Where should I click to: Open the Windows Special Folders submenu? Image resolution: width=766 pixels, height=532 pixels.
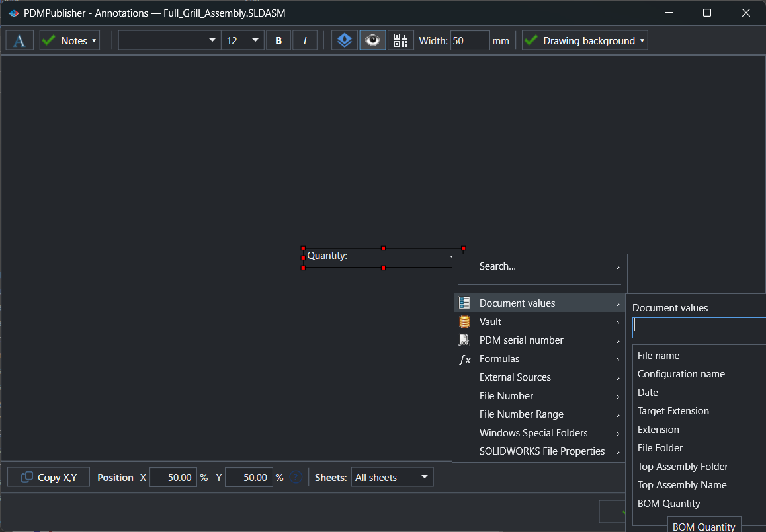point(539,433)
